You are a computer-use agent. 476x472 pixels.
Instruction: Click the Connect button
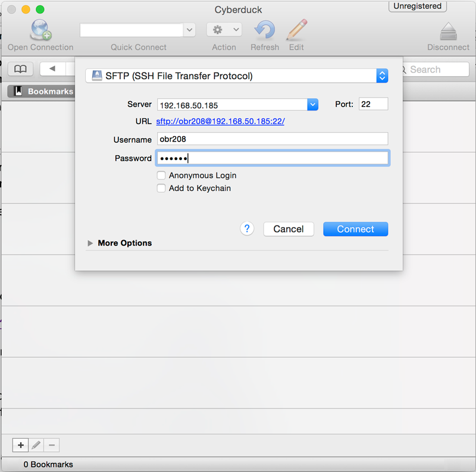(x=355, y=229)
